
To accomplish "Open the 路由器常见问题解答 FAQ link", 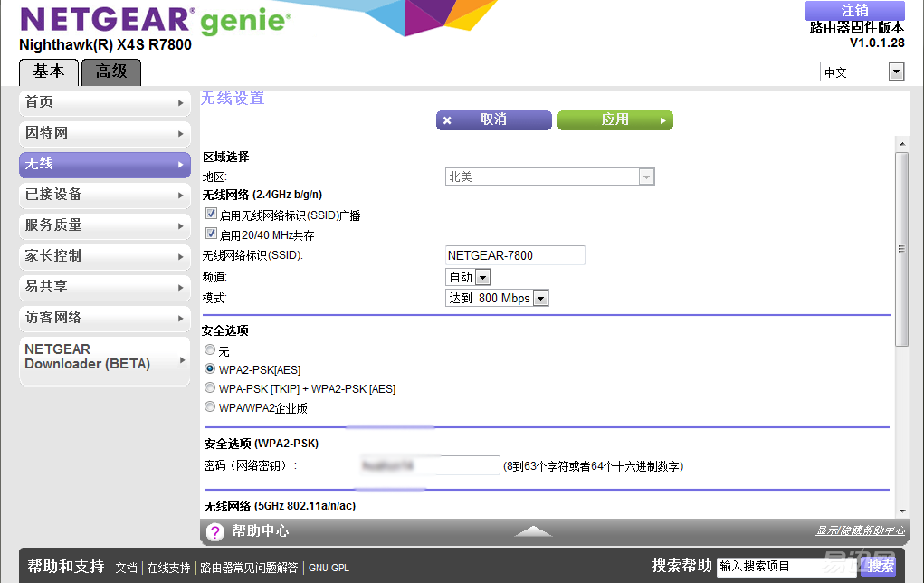I will (x=249, y=568).
